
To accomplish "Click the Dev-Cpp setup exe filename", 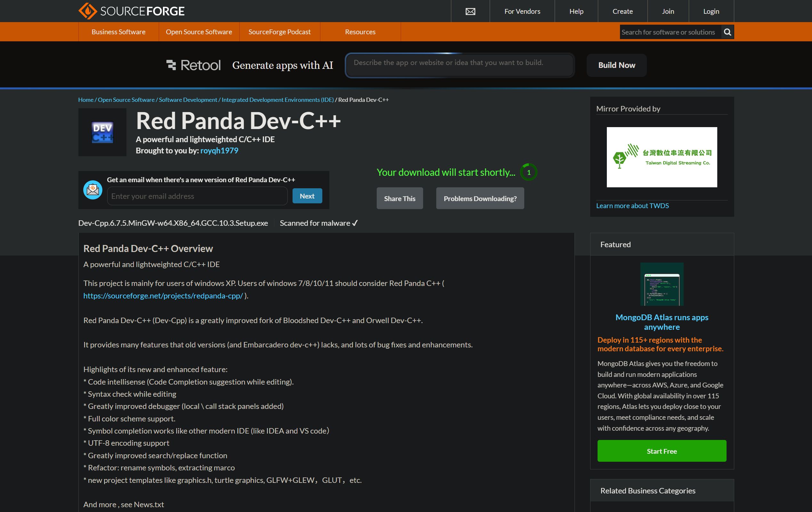I will pos(173,223).
